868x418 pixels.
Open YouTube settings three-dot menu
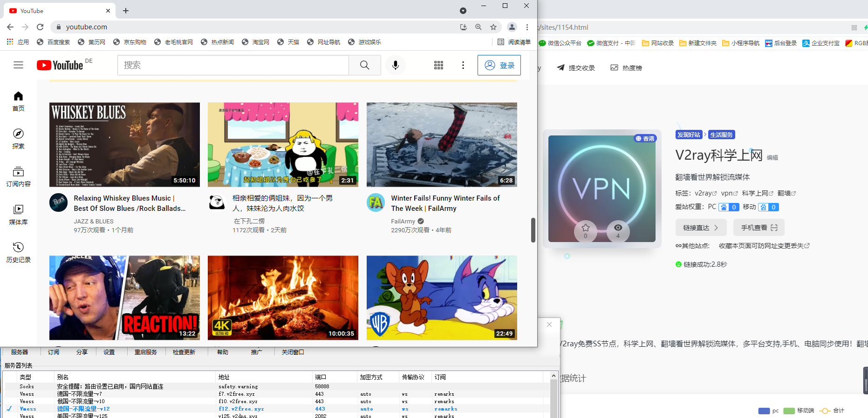point(463,65)
